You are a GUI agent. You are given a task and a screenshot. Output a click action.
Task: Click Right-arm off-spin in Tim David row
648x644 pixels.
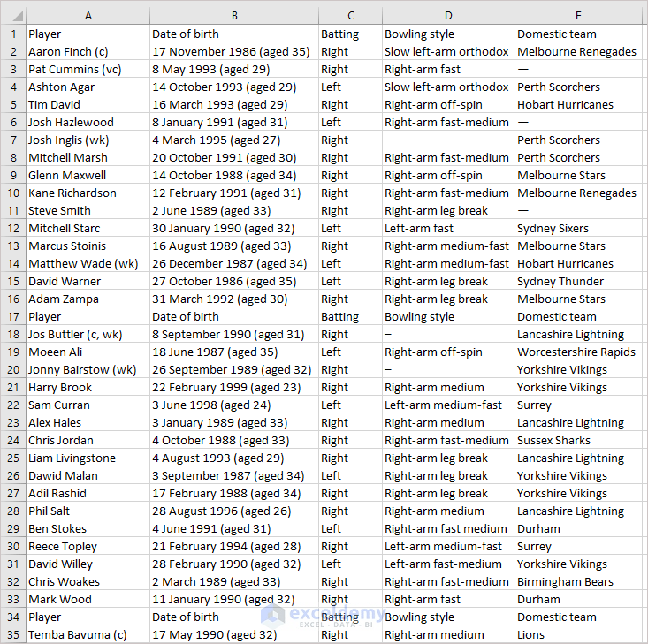tap(448, 105)
